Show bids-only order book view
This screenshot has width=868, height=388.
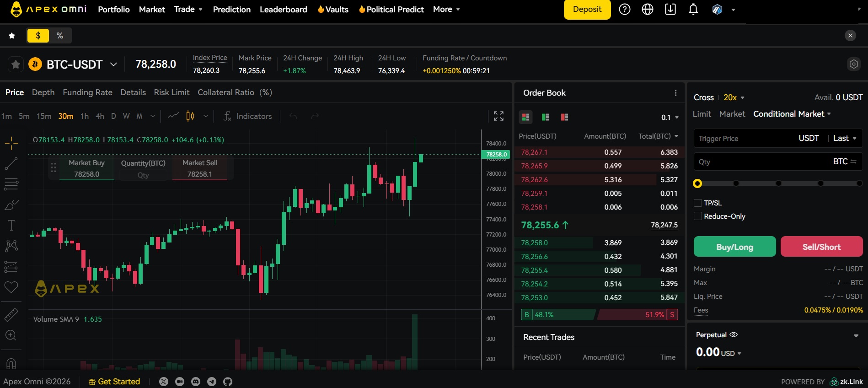(545, 117)
